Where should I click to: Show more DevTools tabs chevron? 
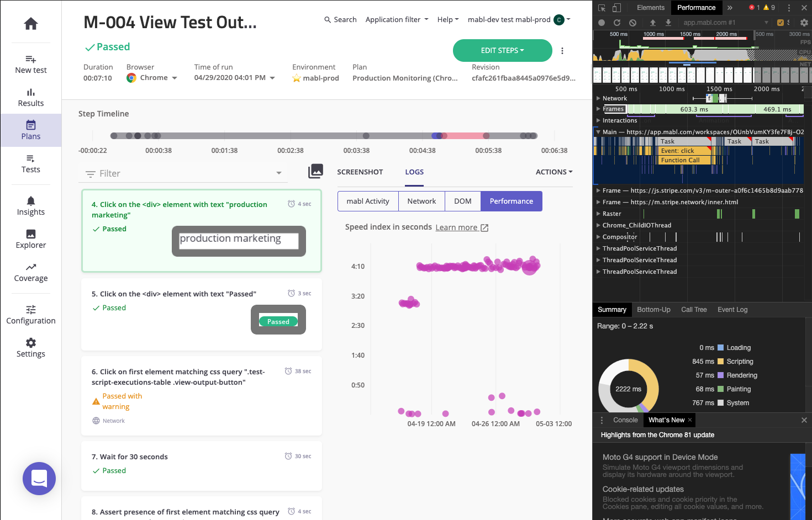coord(730,8)
